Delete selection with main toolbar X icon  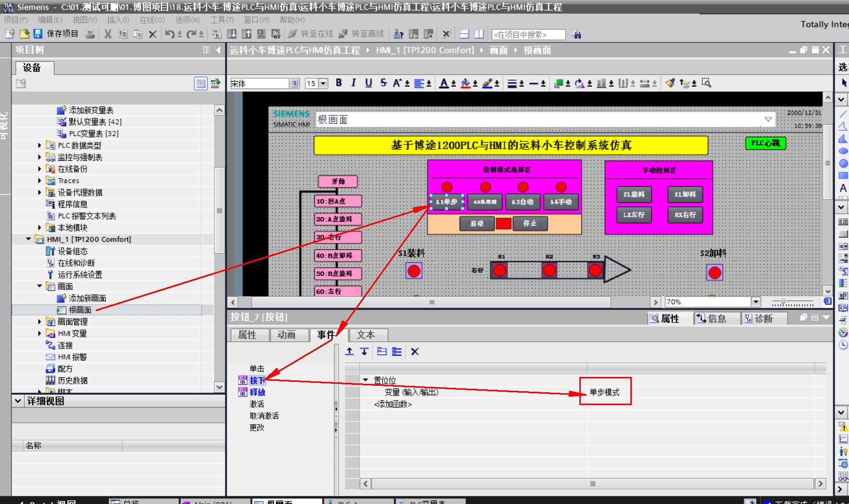(152, 34)
